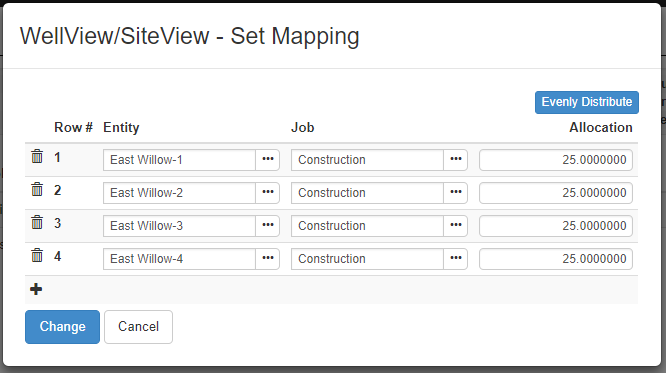
Task: Select the East Willow-4 entity field
Action: [179, 259]
